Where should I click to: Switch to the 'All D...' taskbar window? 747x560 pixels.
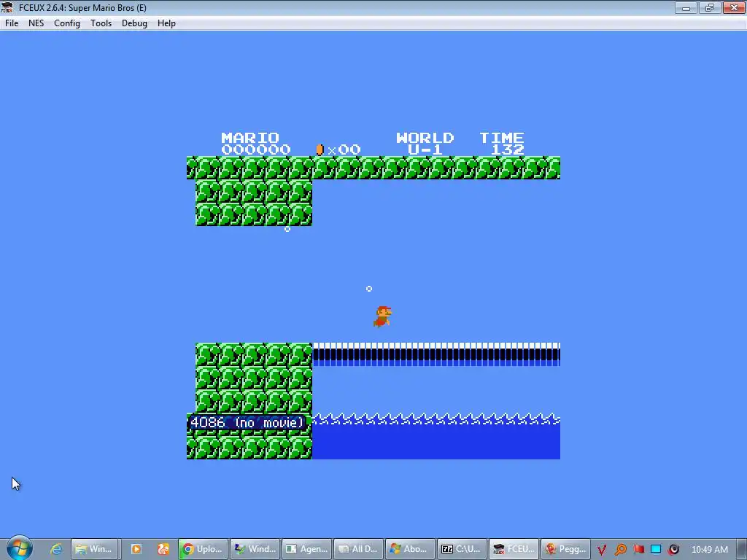pos(359,549)
